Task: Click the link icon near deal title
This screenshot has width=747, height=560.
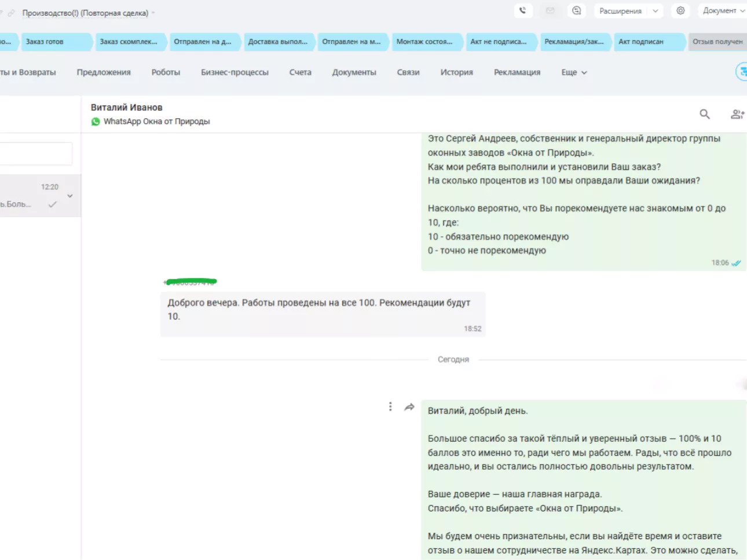Action: coord(11,13)
